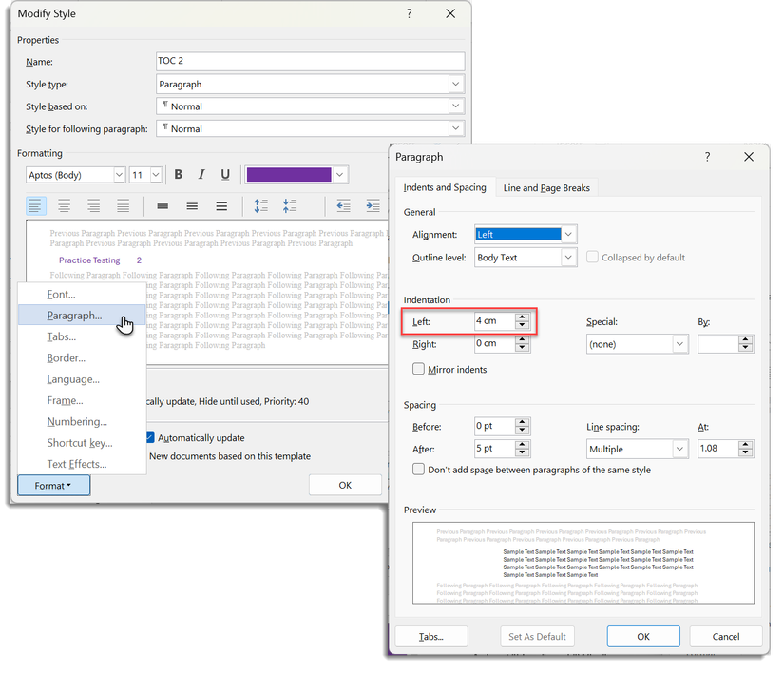Close the Modify Style dialog
Image resolution: width=784 pixels, height=673 pixels.
click(x=450, y=13)
